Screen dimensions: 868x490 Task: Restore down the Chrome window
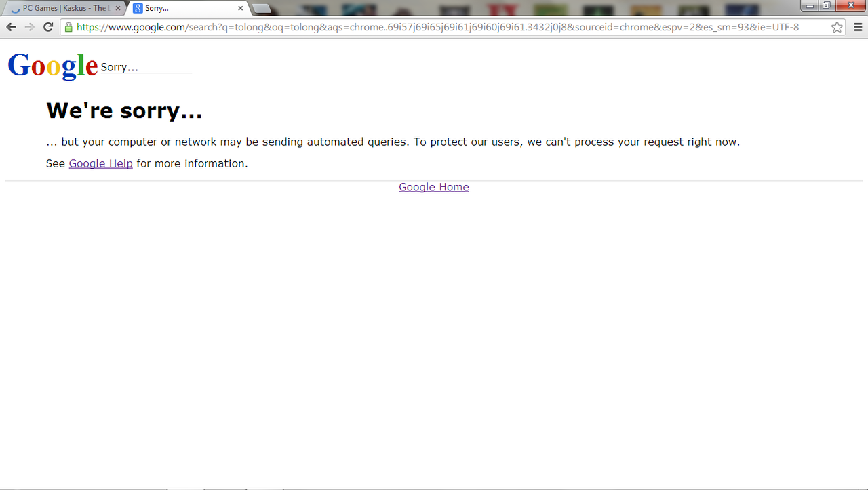(827, 5)
